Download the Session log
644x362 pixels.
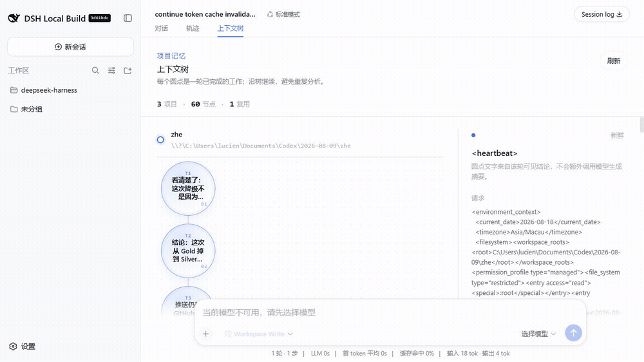tap(601, 14)
